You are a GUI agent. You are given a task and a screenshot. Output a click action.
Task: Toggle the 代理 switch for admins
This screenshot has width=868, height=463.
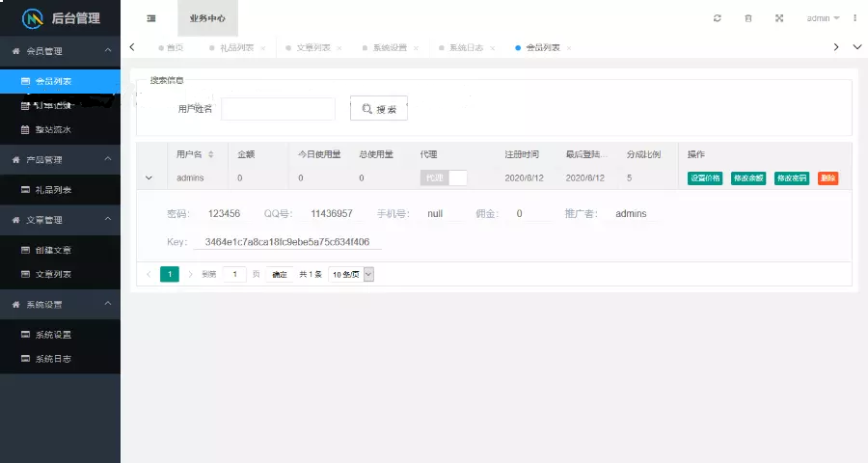click(x=444, y=177)
